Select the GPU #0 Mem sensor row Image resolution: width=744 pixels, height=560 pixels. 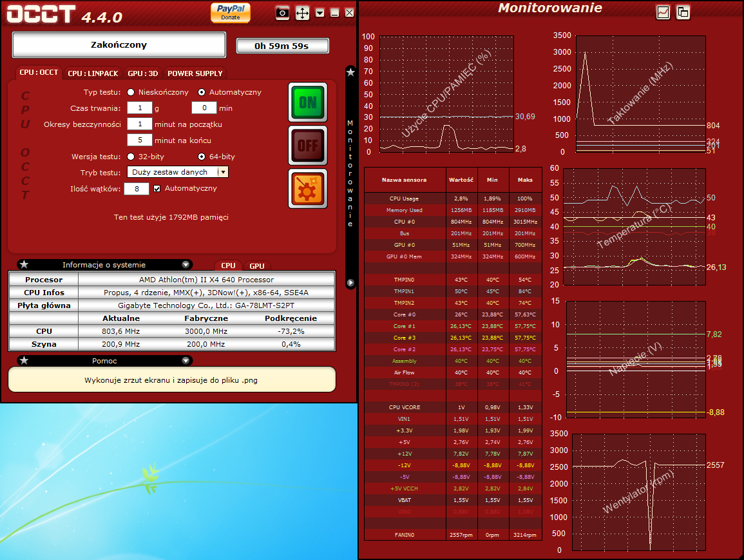pos(453,256)
